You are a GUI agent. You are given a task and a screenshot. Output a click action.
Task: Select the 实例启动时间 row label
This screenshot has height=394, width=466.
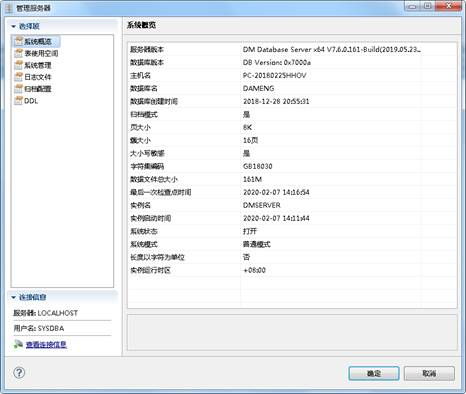click(150, 219)
